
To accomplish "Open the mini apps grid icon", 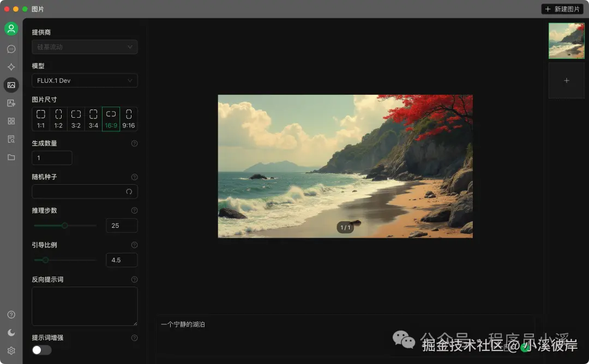I will pos(11,121).
